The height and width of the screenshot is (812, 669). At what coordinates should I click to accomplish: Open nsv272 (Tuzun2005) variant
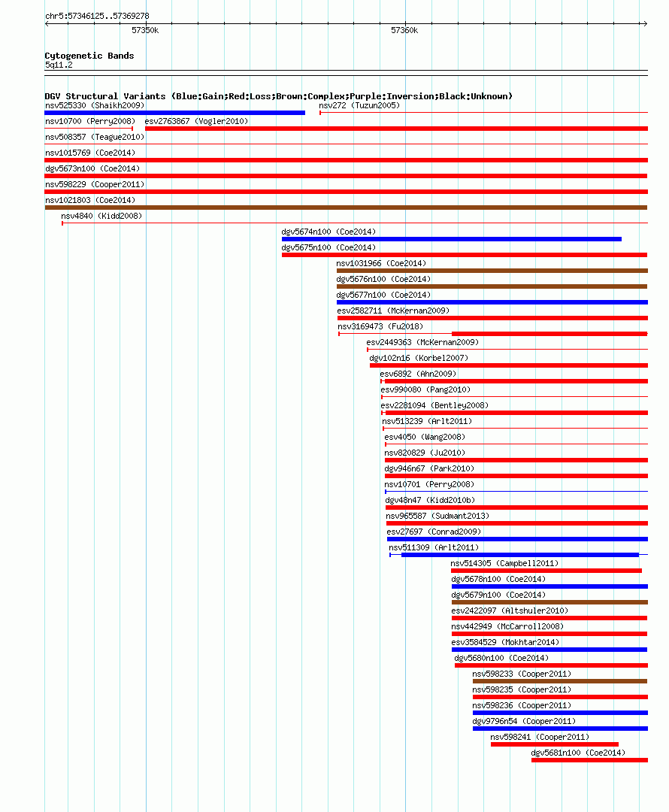coord(359,106)
